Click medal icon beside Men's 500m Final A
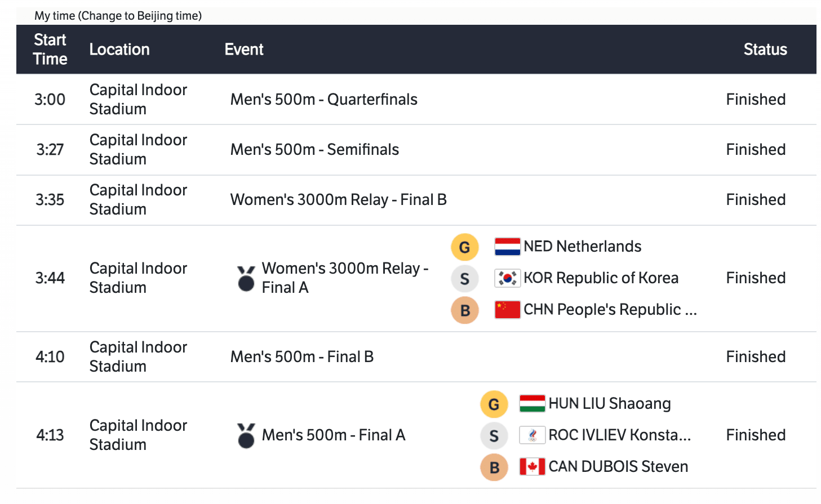821x504 pixels. click(x=246, y=435)
